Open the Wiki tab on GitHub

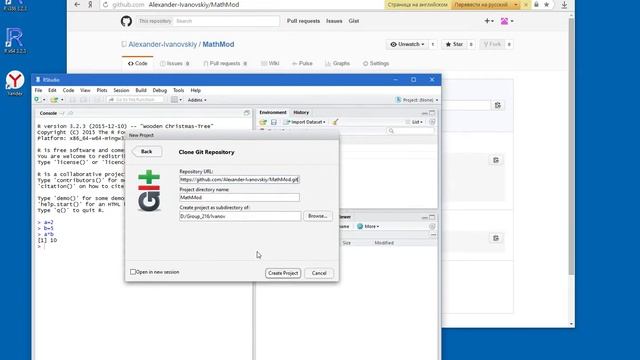(270, 63)
